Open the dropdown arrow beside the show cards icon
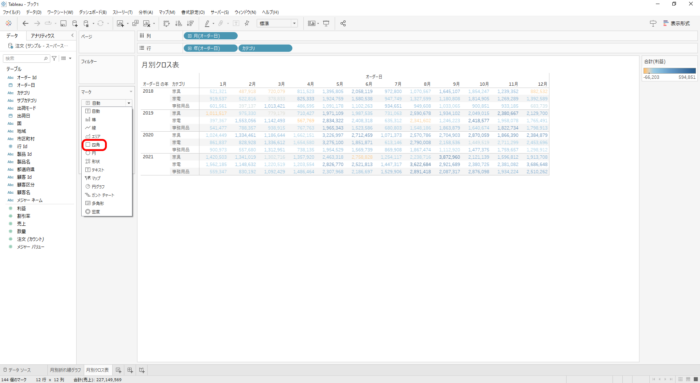 click(318, 24)
